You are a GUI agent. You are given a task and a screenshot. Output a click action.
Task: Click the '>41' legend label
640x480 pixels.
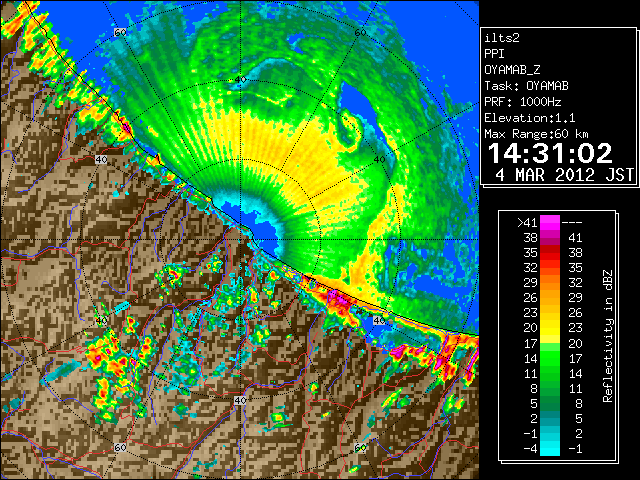tap(527, 223)
